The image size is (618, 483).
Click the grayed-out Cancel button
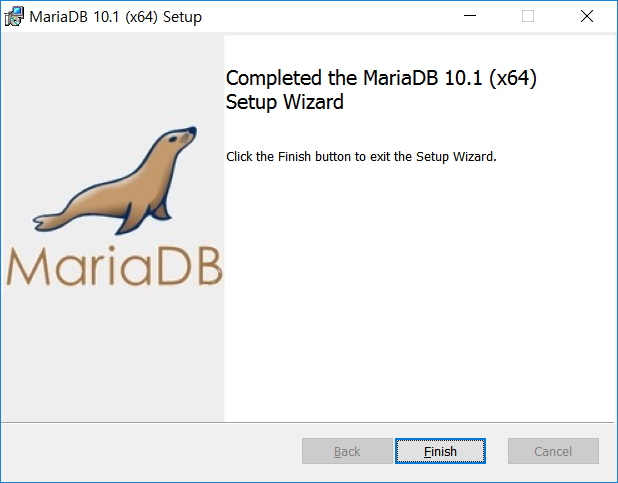pos(553,451)
